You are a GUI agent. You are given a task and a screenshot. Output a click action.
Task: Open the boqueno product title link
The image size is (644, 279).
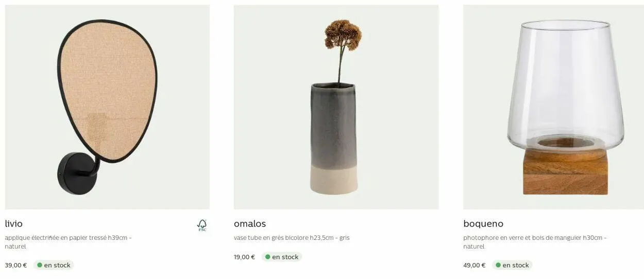pos(483,224)
